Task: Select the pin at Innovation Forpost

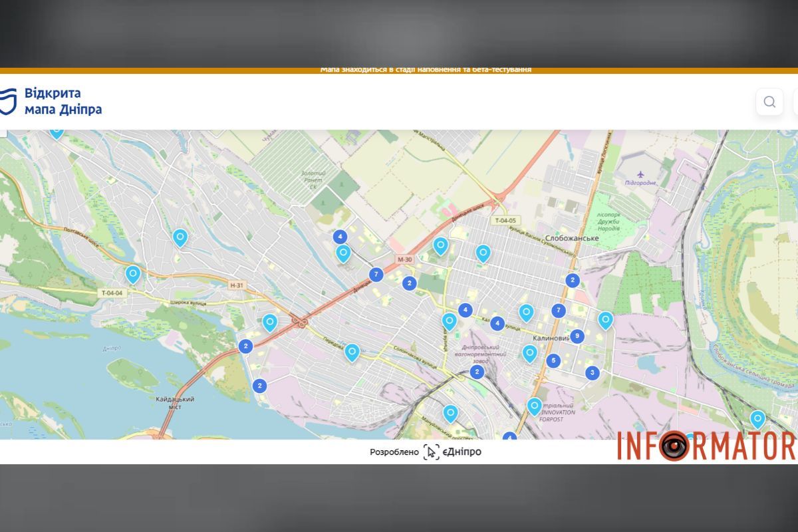Action: 535,406
